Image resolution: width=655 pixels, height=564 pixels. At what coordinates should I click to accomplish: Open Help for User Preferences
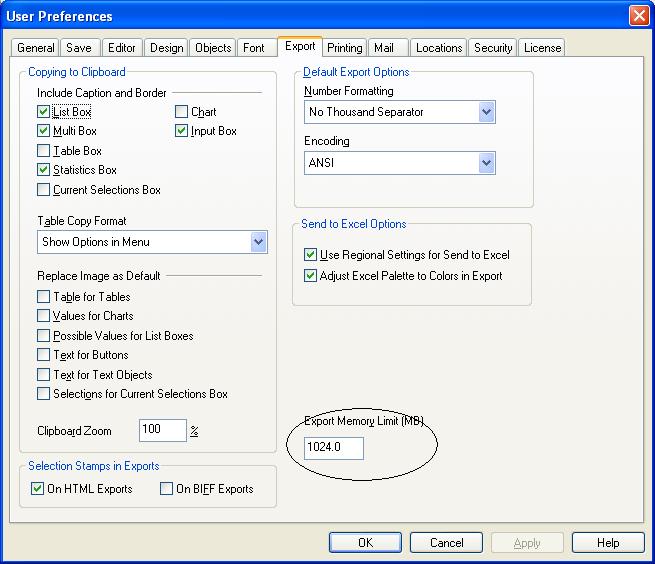click(608, 543)
